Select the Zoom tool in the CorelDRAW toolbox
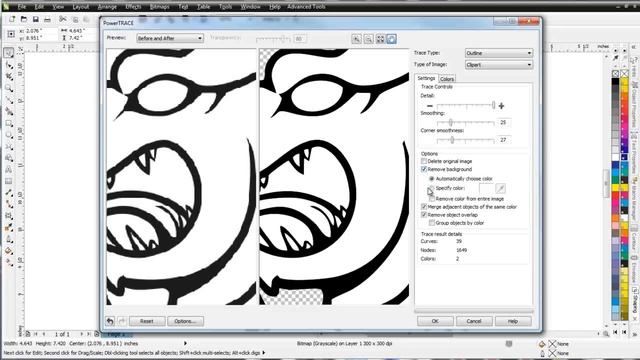This screenshot has width=640, height=360. tap(9, 88)
